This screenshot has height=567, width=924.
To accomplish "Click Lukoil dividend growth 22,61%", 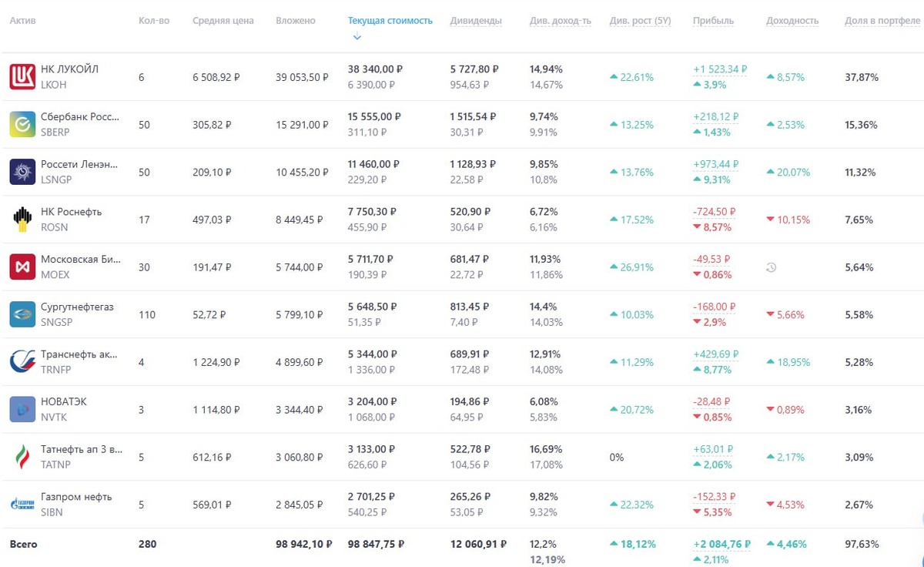I will [631, 77].
